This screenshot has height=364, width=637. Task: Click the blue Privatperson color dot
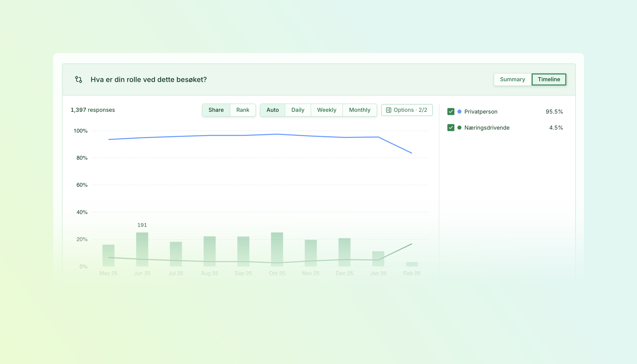[459, 112]
